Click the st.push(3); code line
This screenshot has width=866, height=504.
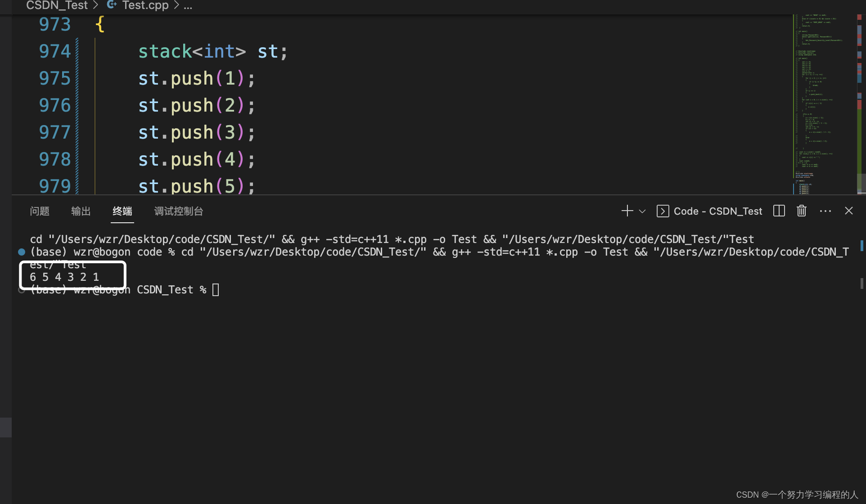pos(197,132)
